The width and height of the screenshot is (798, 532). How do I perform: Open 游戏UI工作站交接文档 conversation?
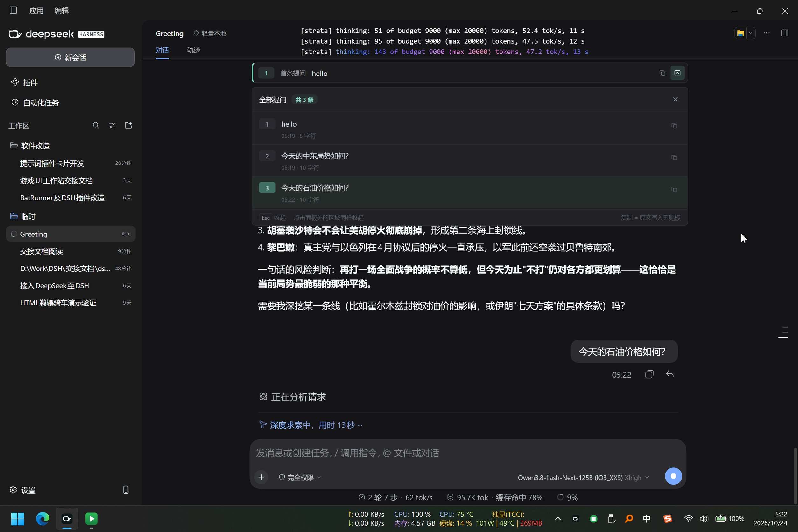tap(71, 180)
